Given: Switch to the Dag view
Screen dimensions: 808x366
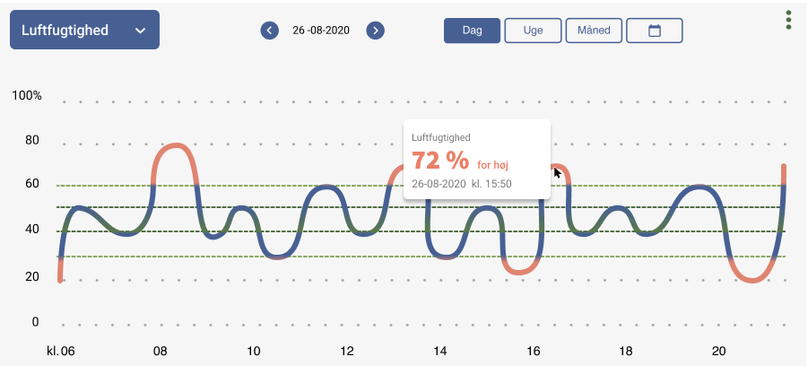Looking at the screenshot, I should pyautogui.click(x=472, y=30).
